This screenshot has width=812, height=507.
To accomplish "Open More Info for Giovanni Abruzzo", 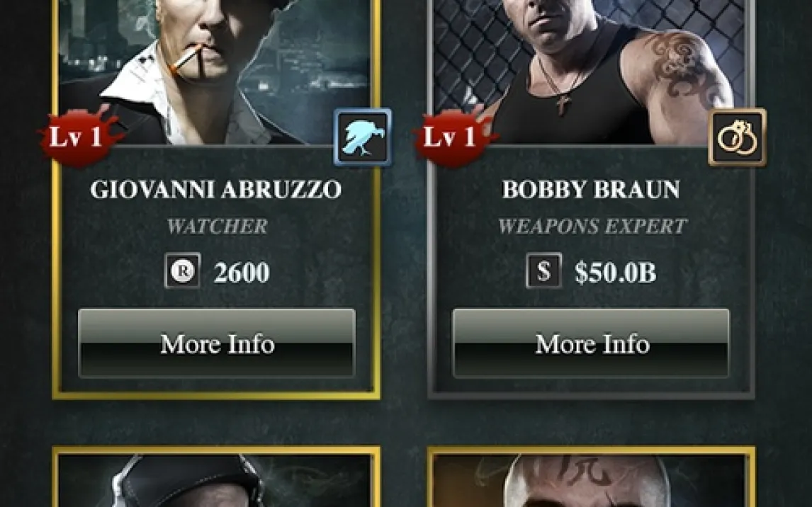I will [x=217, y=343].
